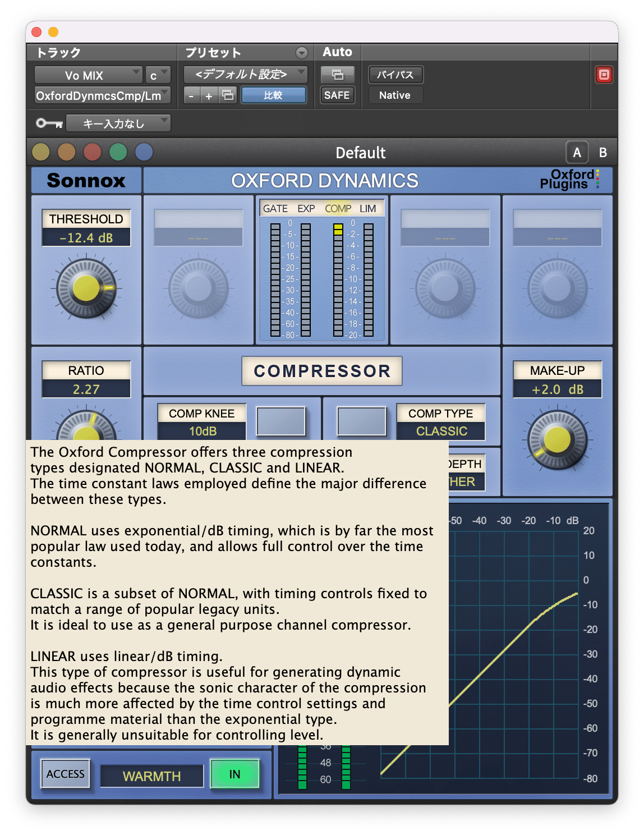Image resolution: width=644 pixels, height=835 pixels.
Task: Click the ACCESS button near WARMTH
Action: point(65,774)
